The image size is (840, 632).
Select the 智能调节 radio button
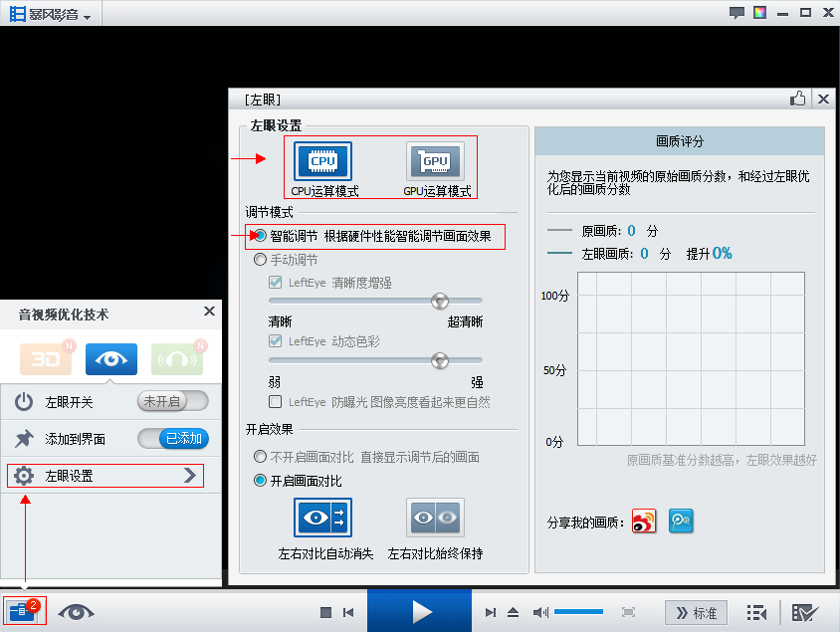click(x=259, y=236)
